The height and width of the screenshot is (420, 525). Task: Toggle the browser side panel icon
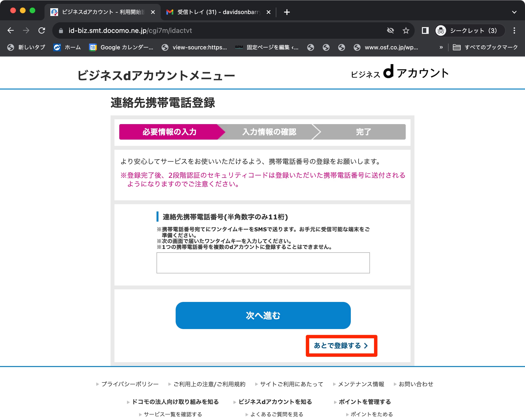[425, 30]
